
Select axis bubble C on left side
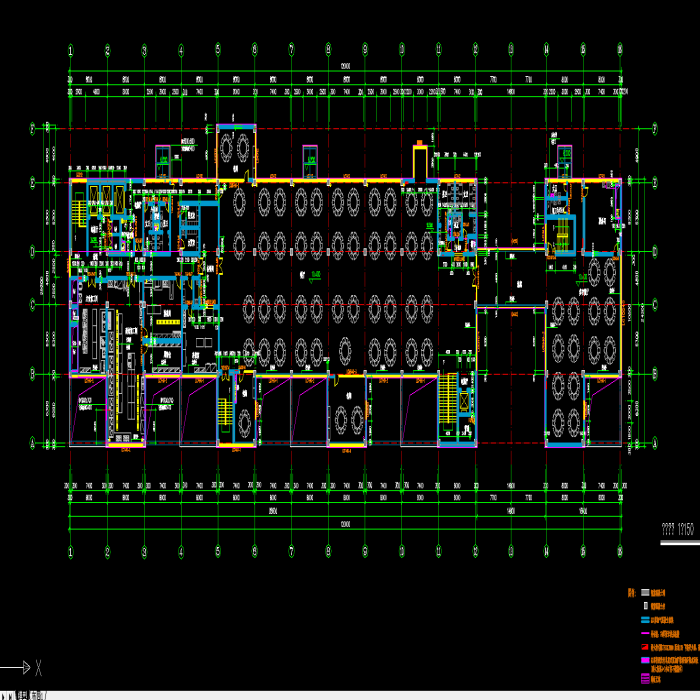tap(32, 305)
